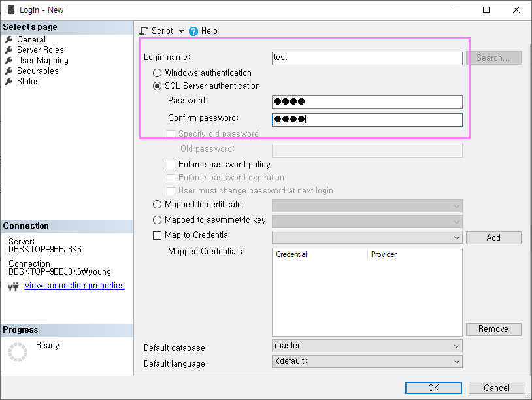Maximize the Login - New window
Image resolution: width=532 pixels, height=400 pixels.
click(486, 10)
